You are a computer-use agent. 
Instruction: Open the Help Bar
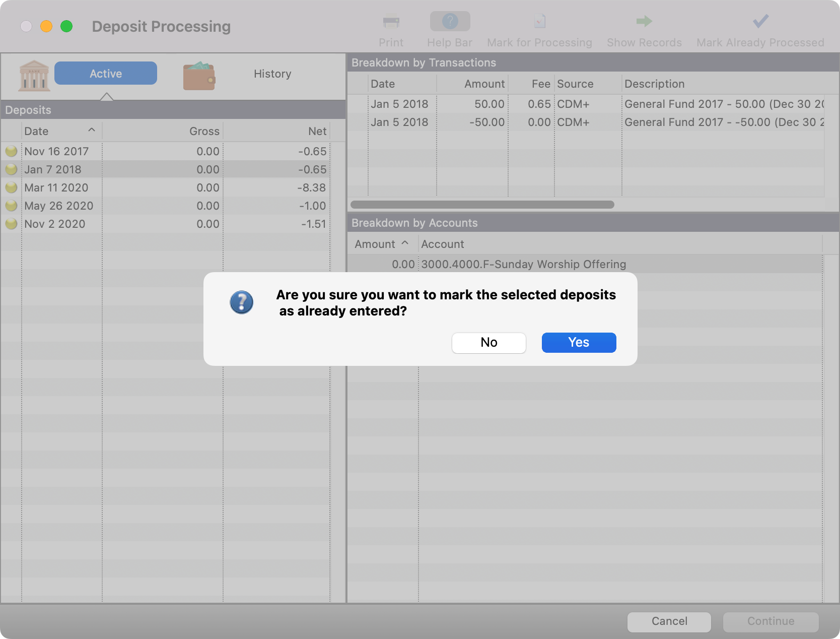pyautogui.click(x=449, y=21)
